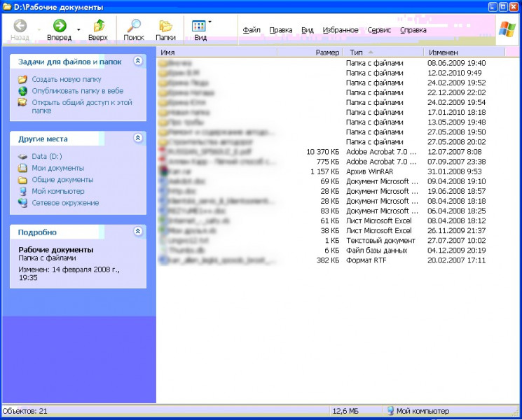Open the Файл menu
The height and width of the screenshot is (420, 522).
(x=251, y=30)
